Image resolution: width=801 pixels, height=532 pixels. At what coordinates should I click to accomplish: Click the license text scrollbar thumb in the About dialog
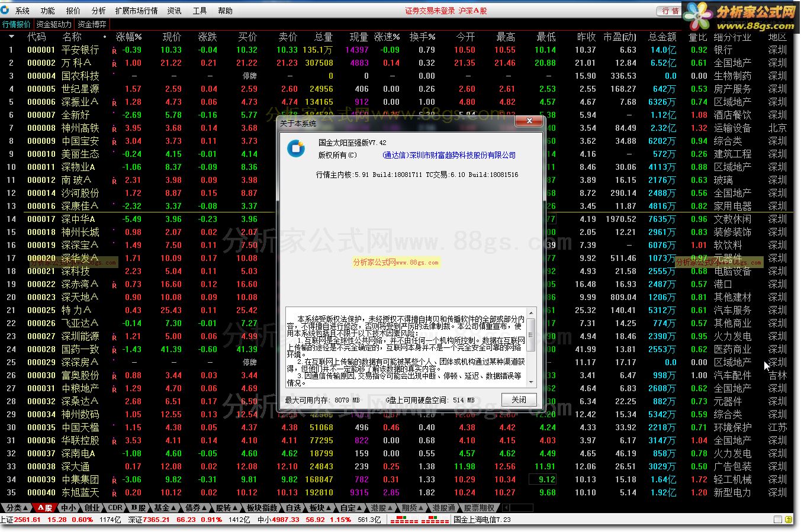coord(531,334)
